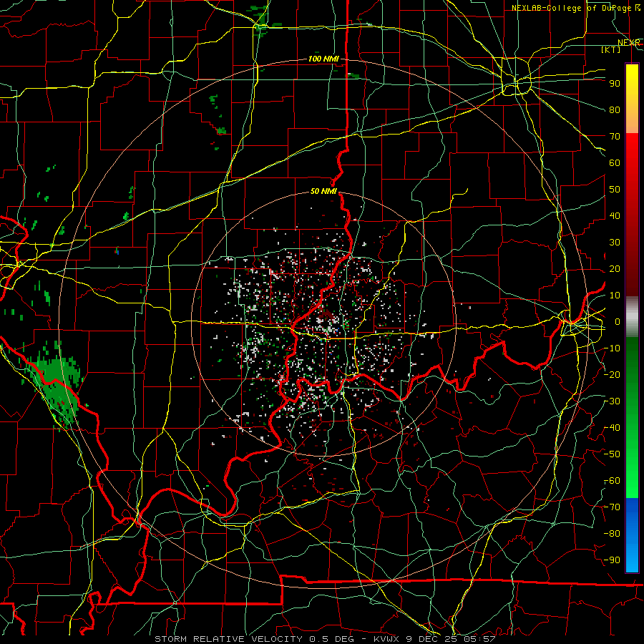
Task: Click the 100 NMI range ring label
Action: (323, 59)
